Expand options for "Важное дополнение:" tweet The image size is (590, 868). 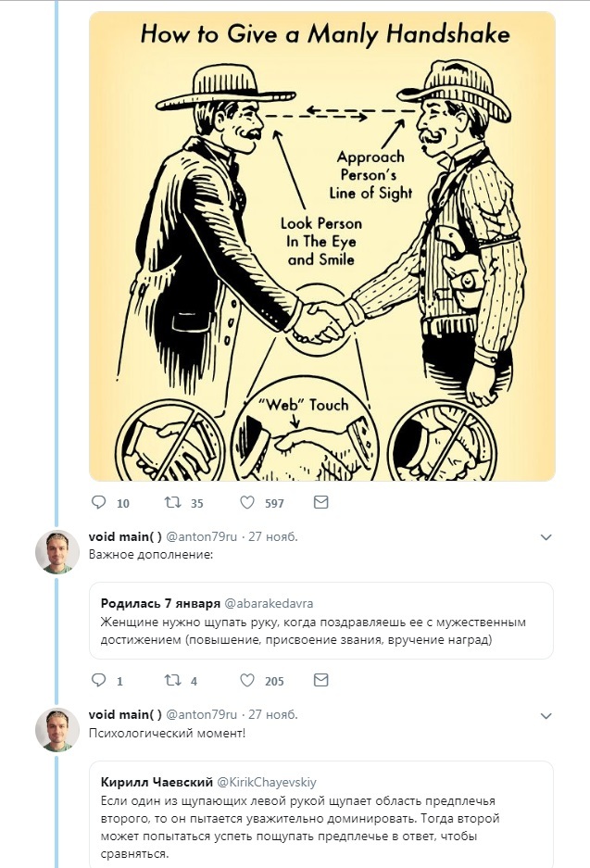click(x=546, y=537)
